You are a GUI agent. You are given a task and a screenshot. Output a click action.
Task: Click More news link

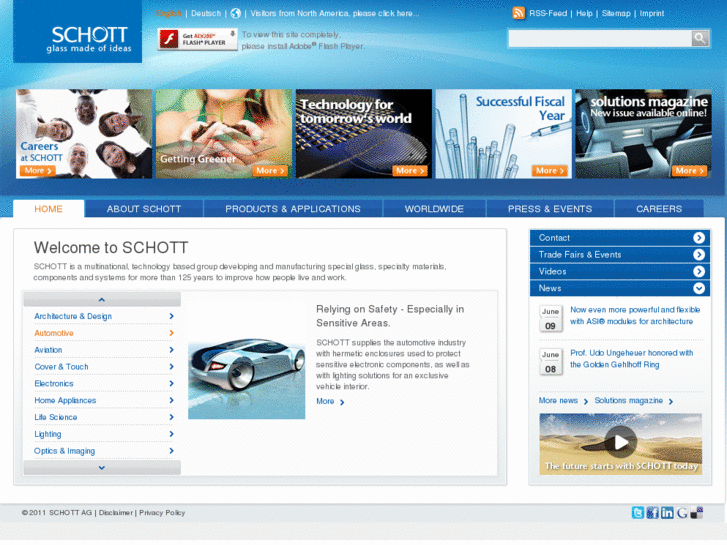[x=558, y=400]
